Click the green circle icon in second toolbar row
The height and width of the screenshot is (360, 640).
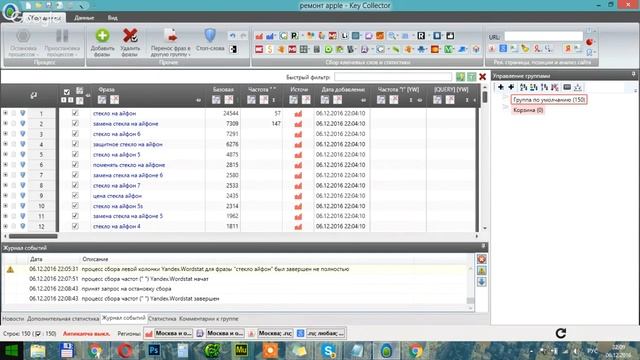[328, 49]
